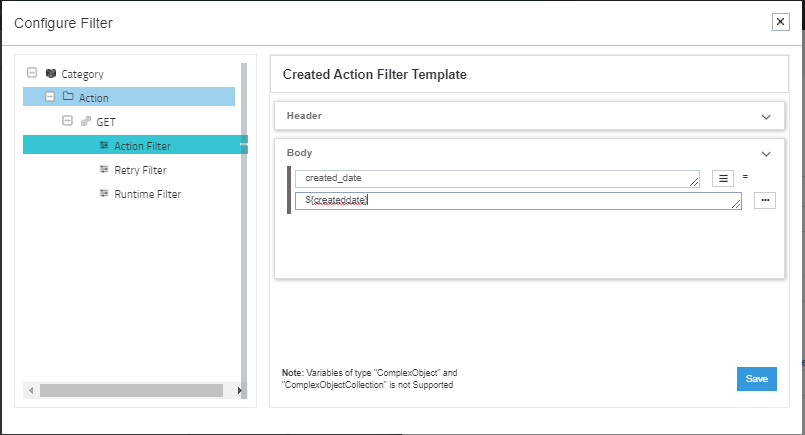This screenshot has height=435, width=805.
Task: Open the ellipsis button beside value field
Action: (x=765, y=200)
